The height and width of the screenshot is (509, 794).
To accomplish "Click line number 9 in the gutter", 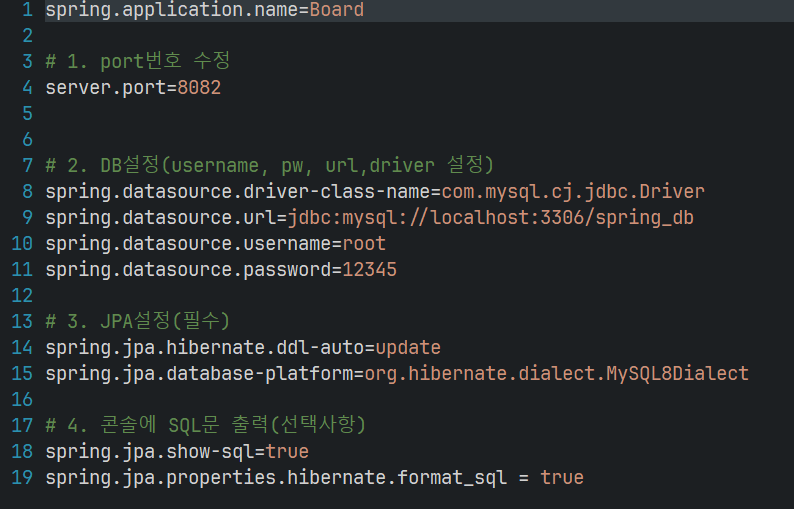I will (28, 218).
